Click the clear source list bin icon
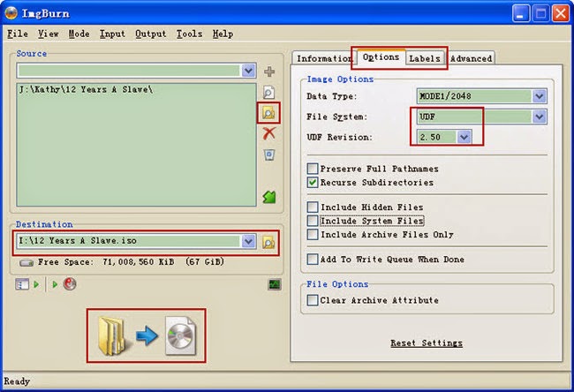The height and width of the screenshot is (392, 574). click(x=269, y=155)
